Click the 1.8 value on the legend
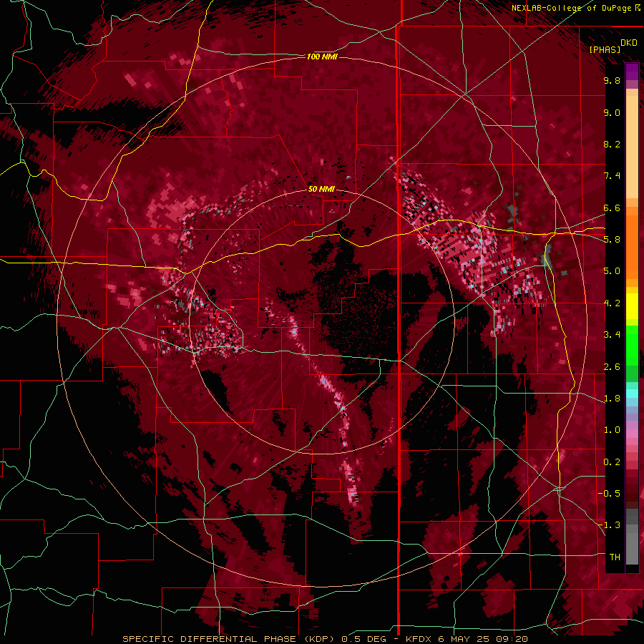 point(612,399)
